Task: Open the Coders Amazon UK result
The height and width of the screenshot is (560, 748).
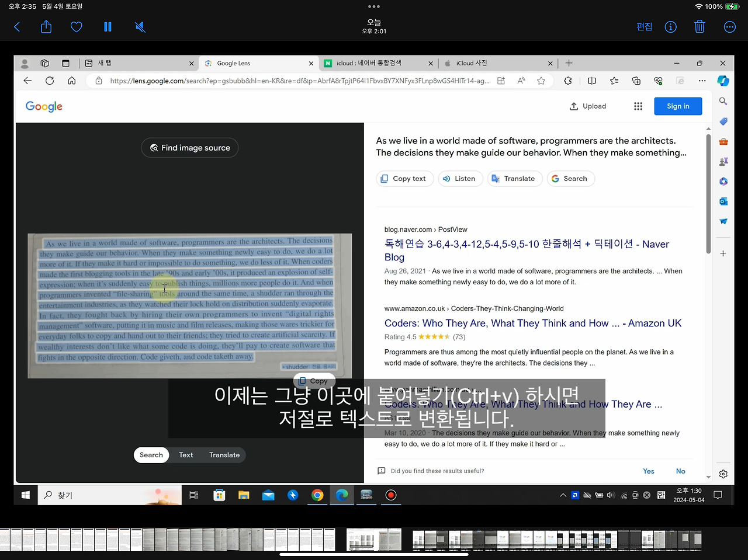Action: tap(533, 324)
